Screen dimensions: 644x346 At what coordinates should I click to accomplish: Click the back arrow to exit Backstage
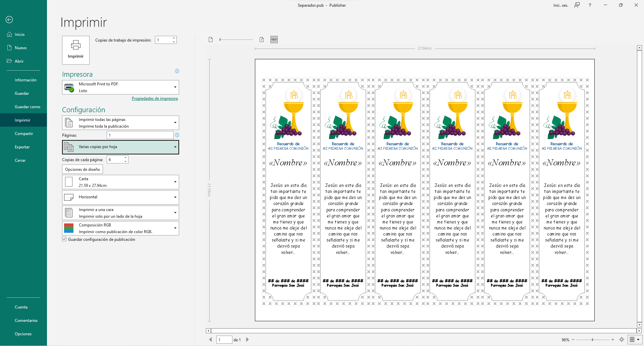9,20
